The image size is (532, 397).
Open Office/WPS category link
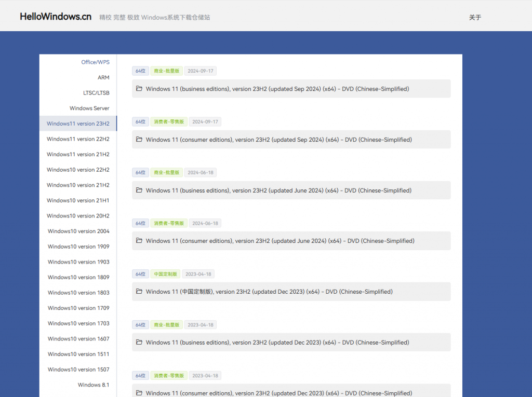95,62
